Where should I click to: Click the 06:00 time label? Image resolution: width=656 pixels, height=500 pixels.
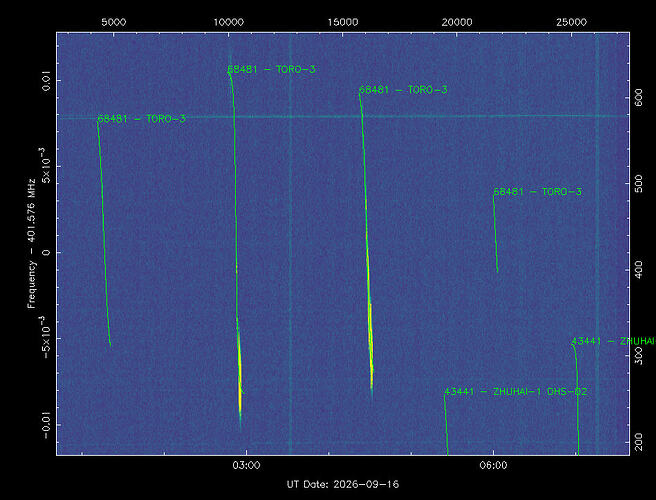tap(494, 465)
